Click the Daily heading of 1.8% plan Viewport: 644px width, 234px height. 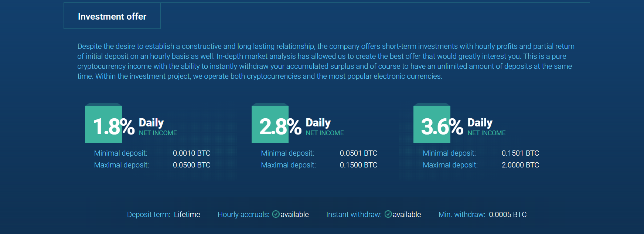point(151,122)
